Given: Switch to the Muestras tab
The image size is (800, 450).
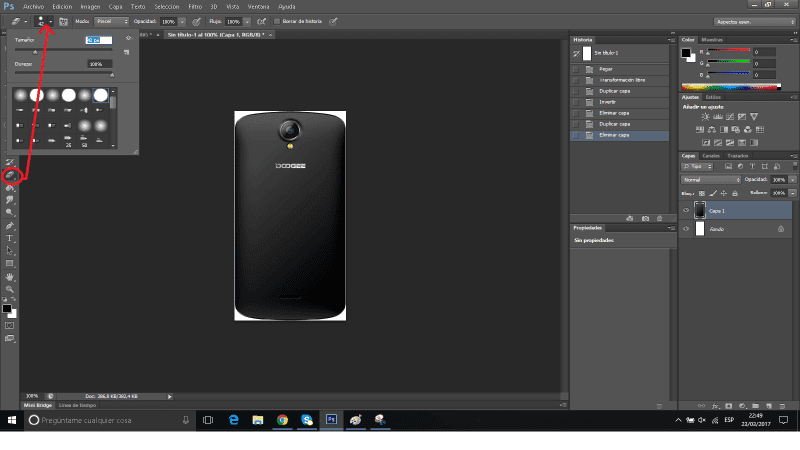Looking at the screenshot, I should (x=712, y=40).
